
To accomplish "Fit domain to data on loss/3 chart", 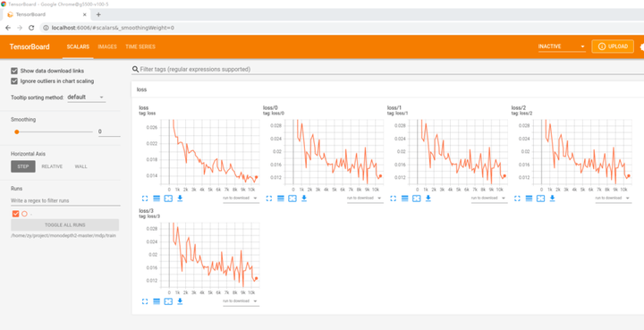I will (x=168, y=301).
